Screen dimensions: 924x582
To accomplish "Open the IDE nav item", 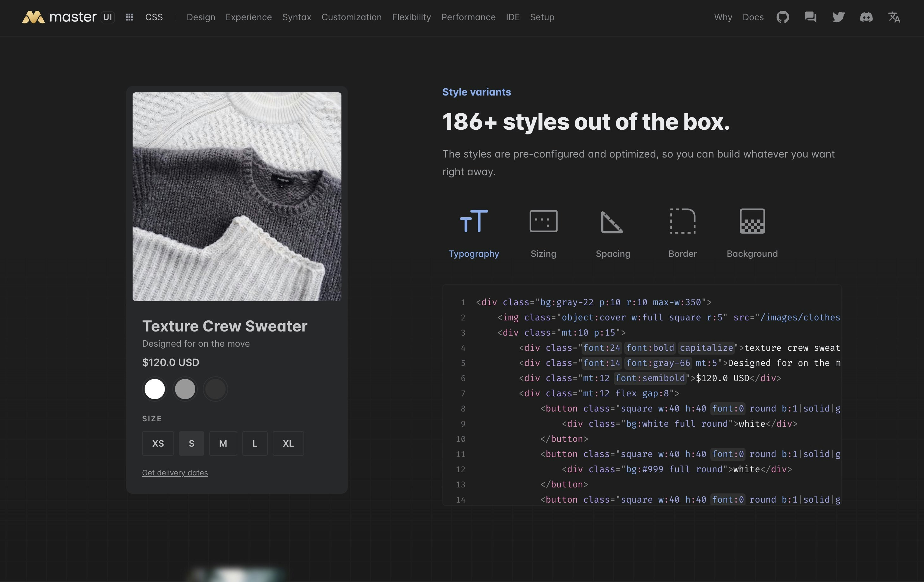I will coord(513,17).
